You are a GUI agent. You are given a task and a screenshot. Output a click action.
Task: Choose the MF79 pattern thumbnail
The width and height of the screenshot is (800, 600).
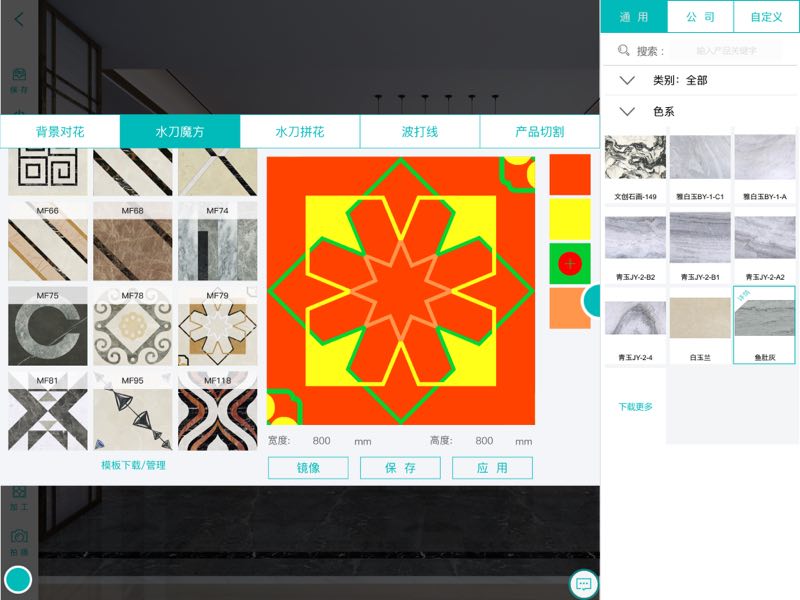tap(217, 326)
